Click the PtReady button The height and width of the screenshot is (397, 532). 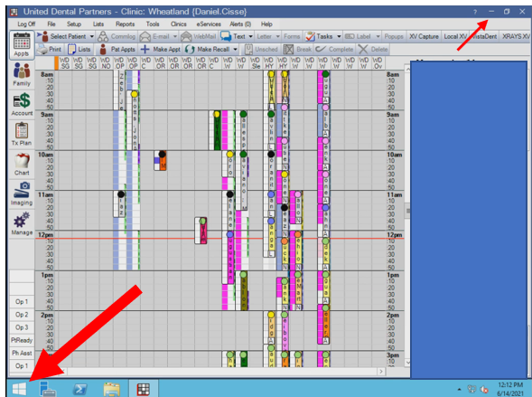[x=22, y=340]
